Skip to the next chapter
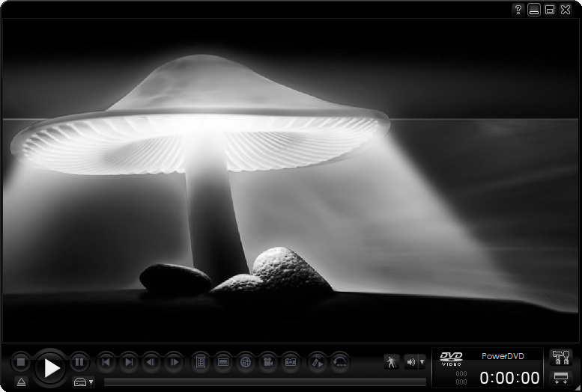 click(129, 362)
